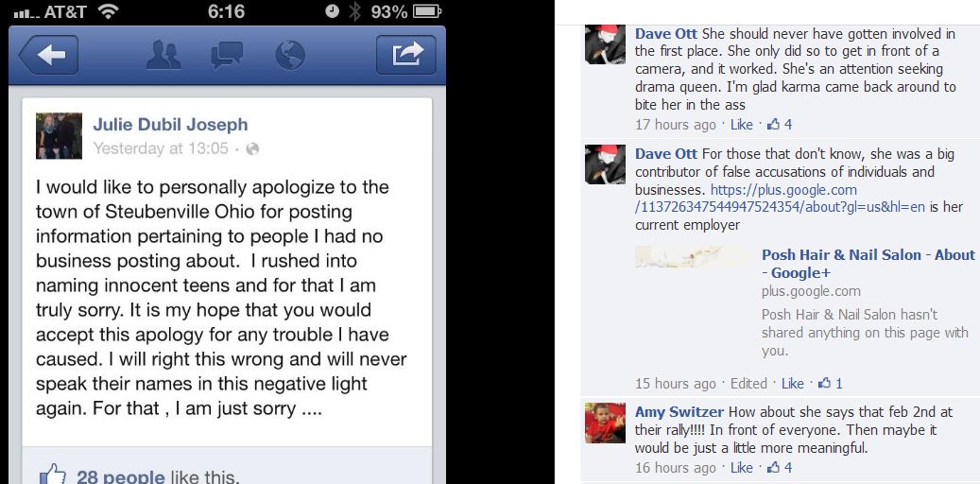Tap thumbs-up icon beside 28 people
This screenshot has height=484, width=980.
click(x=53, y=475)
